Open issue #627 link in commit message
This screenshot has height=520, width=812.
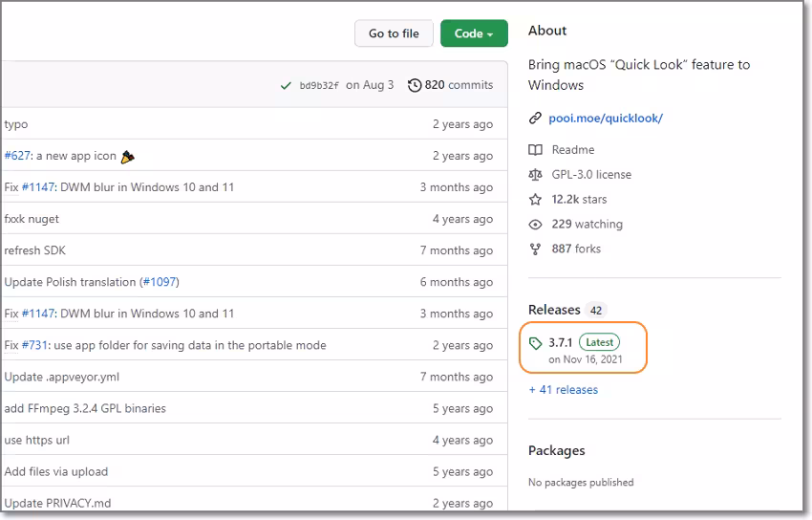18,156
